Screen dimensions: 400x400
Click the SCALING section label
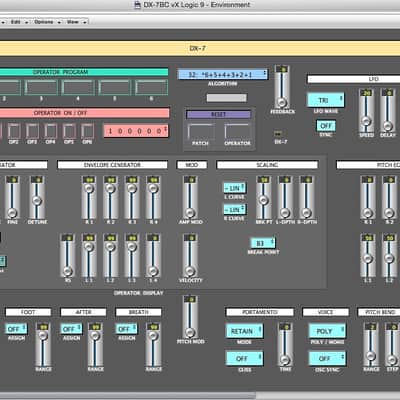point(267,165)
